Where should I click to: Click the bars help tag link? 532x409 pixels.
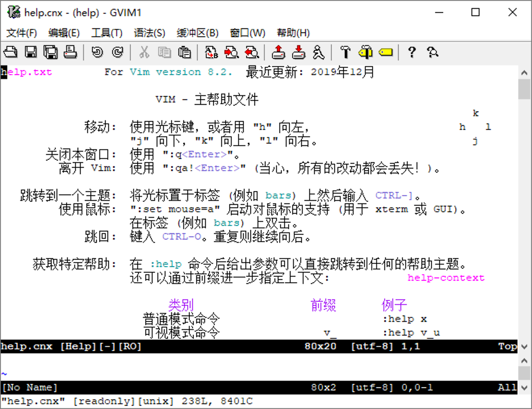pos(278,195)
